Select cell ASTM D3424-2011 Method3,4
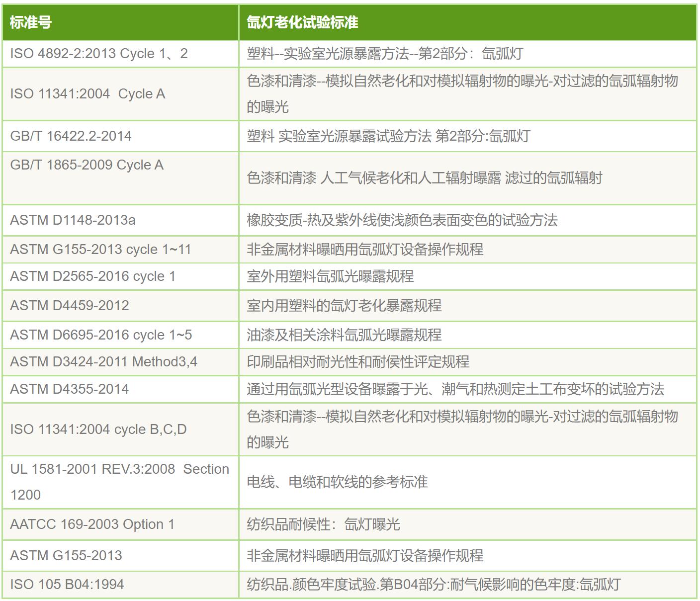This screenshot has height=601, width=700. (120, 362)
